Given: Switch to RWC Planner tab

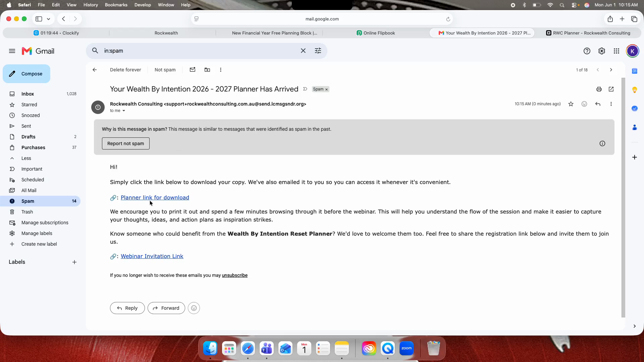Looking at the screenshot, I should click(588, 33).
